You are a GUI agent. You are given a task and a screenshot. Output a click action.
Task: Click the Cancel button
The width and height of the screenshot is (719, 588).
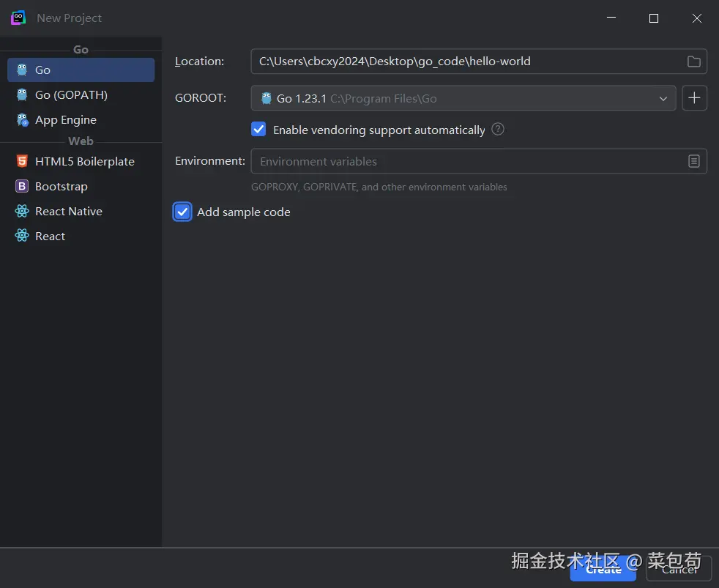click(x=679, y=569)
